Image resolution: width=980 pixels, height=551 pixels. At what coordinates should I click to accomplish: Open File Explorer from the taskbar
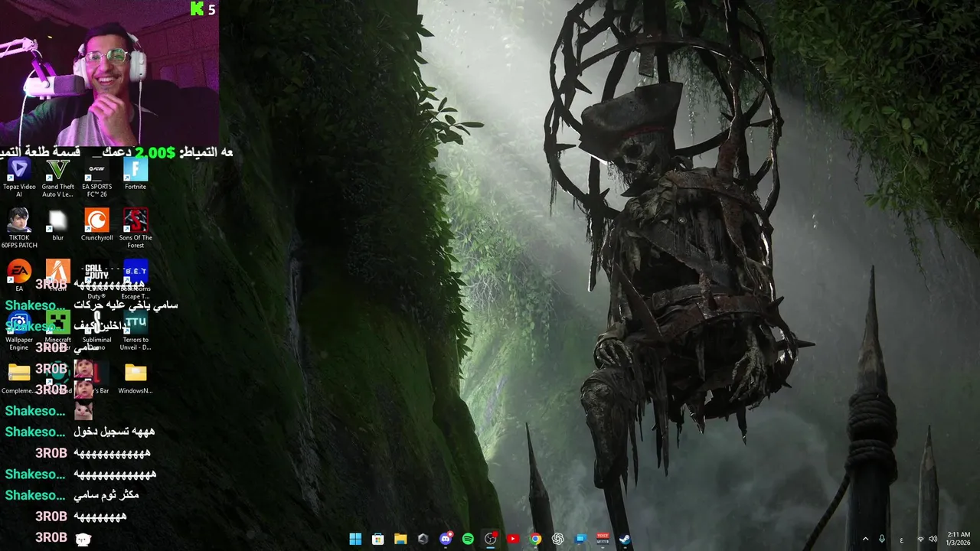tap(400, 539)
